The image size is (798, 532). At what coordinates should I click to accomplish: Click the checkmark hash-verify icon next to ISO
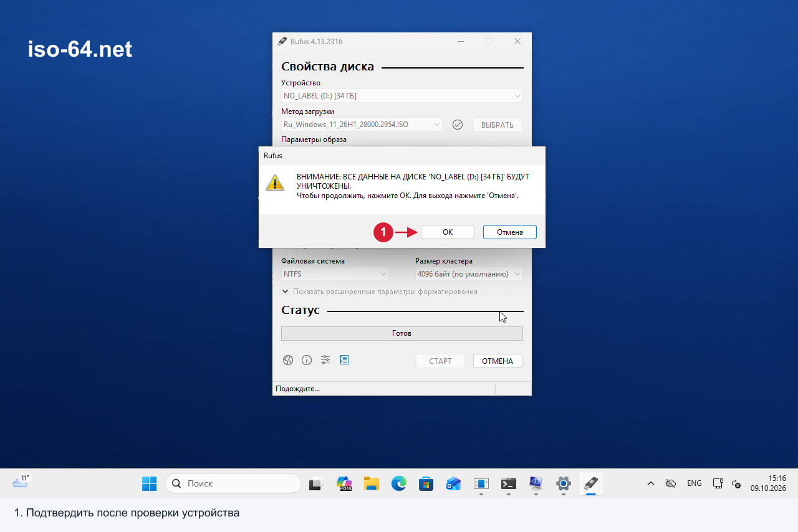tap(458, 125)
